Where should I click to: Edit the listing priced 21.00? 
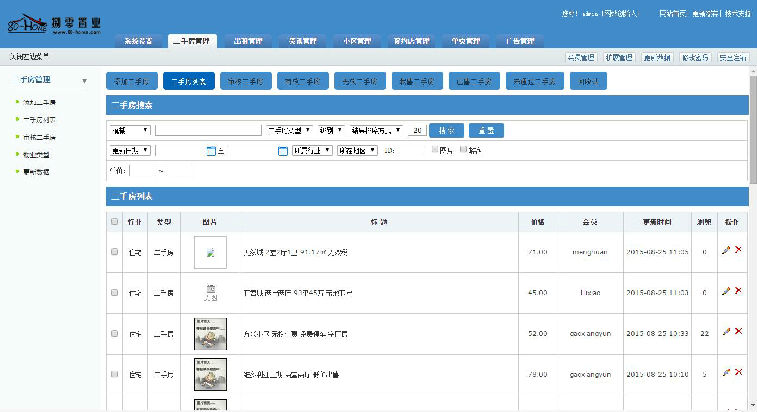click(726, 250)
